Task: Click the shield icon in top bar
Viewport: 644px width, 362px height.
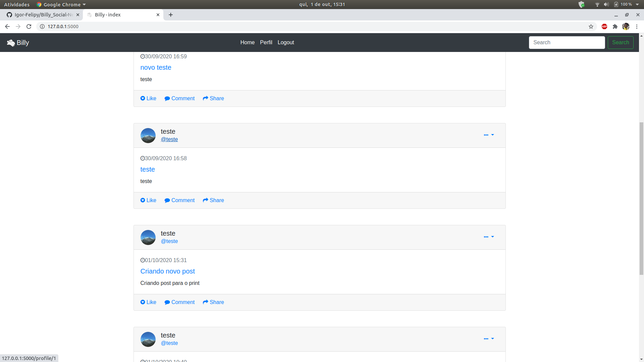Action: tap(582, 4)
